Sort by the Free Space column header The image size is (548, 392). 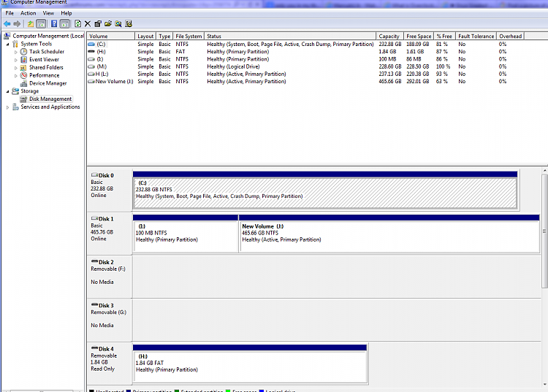(419, 36)
